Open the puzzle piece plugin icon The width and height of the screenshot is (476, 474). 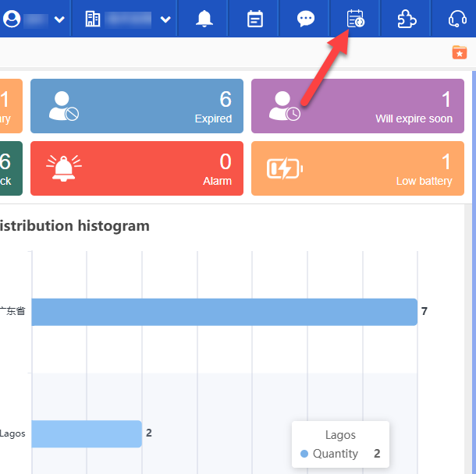click(407, 19)
